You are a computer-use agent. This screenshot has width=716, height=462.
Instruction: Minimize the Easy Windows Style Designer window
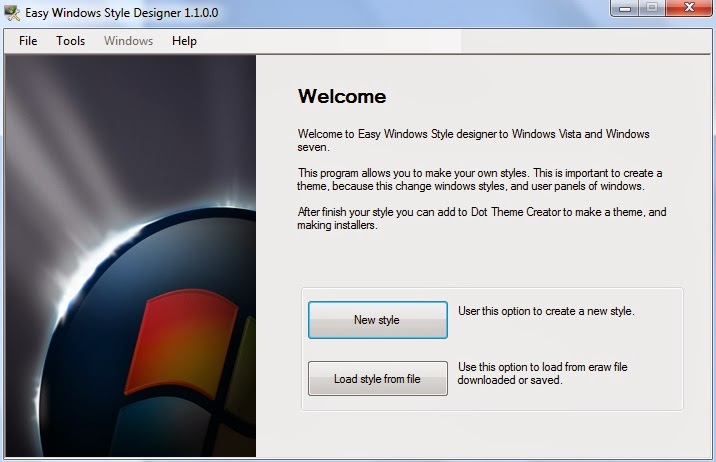[624, 8]
